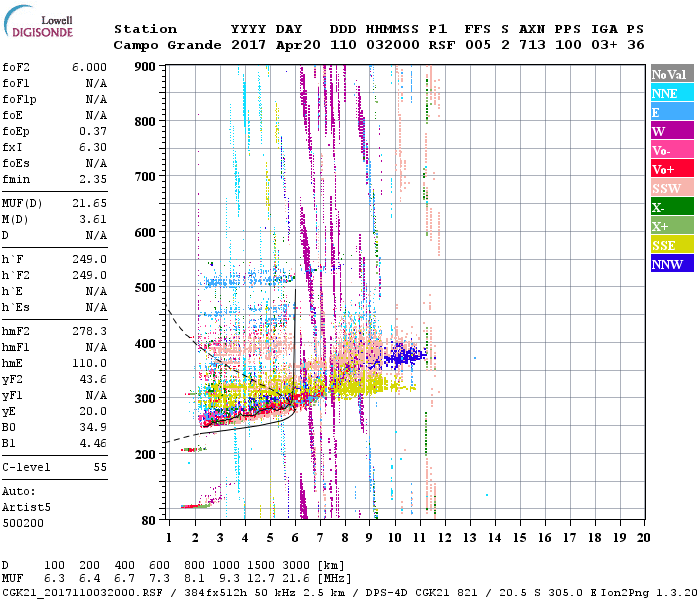The height and width of the screenshot is (600, 700).
Task: Click the hmF2 value 278.3
Action: click(x=90, y=329)
